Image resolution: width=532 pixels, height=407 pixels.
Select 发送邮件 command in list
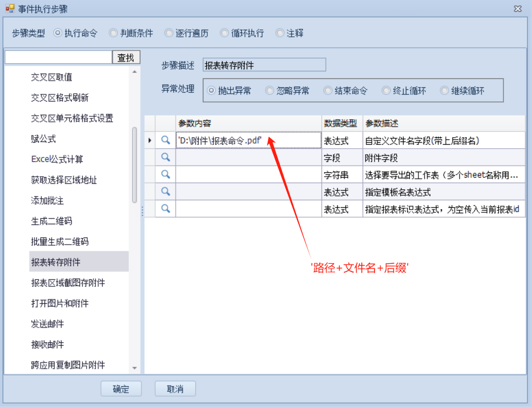click(x=47, y=324)
